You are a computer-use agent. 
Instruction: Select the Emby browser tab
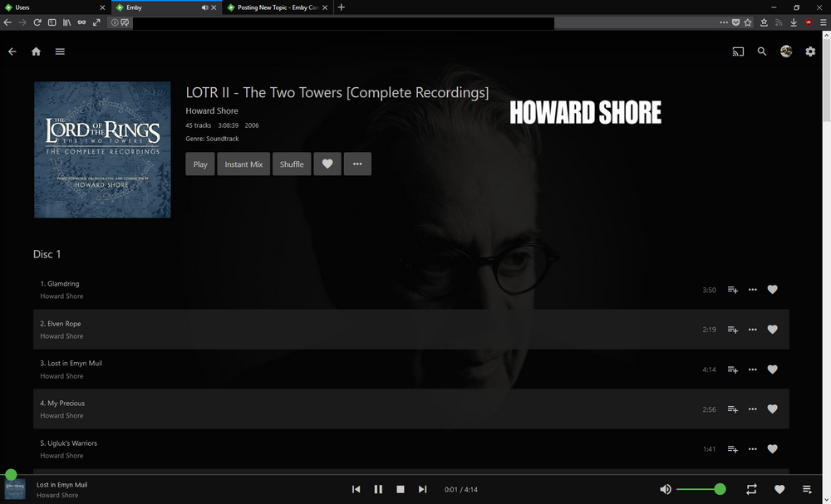click(x=166, y=7)
